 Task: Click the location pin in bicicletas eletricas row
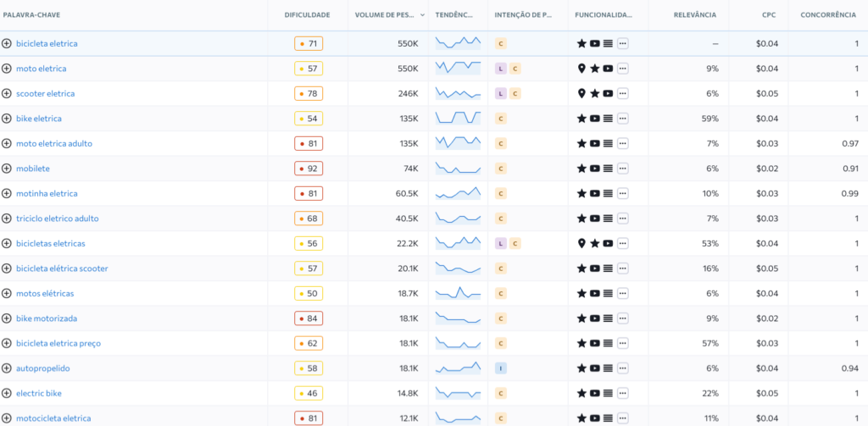pos(581,244)
